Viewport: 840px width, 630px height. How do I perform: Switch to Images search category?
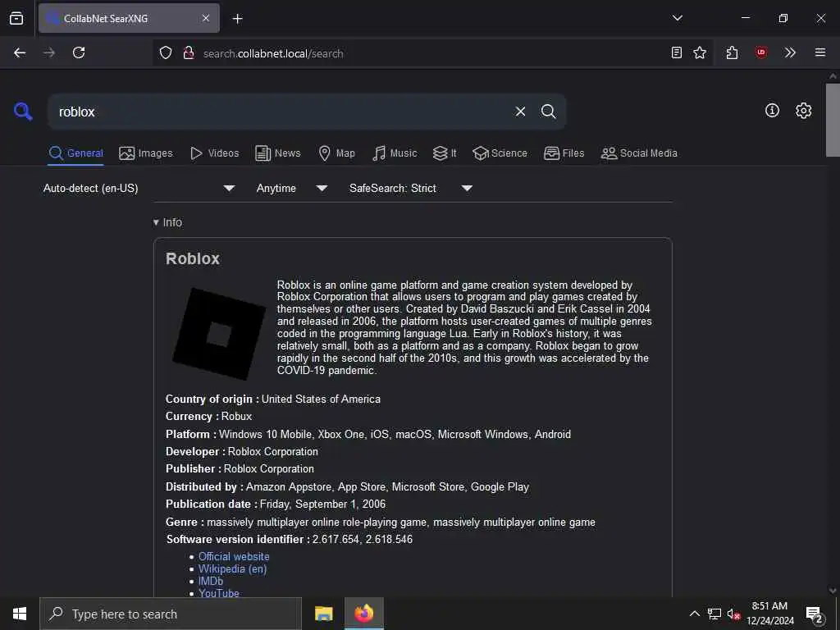tap(146, 153)
